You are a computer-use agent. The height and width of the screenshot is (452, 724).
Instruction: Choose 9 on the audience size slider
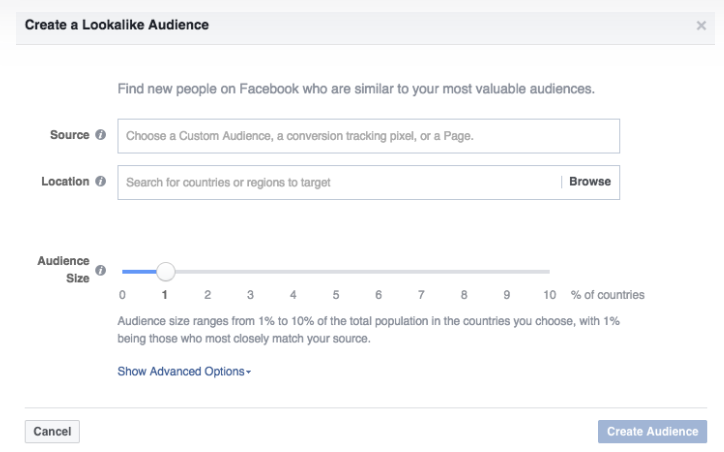(x=507, y=271)
